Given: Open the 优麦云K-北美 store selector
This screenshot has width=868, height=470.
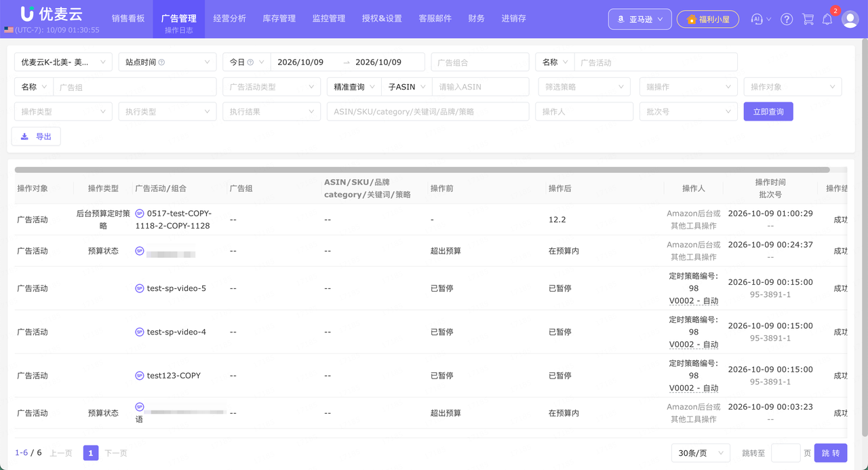Looking at the screenshot, I should pyautogui.click(x=63, y=62).
